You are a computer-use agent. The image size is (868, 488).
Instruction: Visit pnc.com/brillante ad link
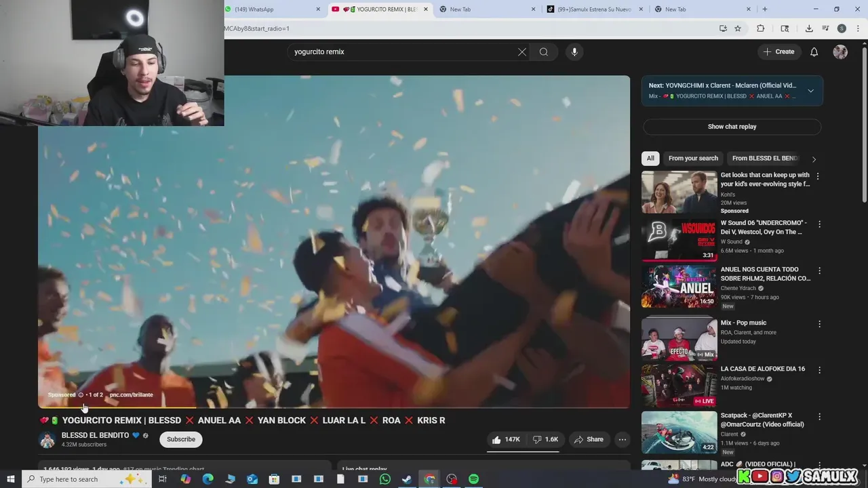(132, 394)
